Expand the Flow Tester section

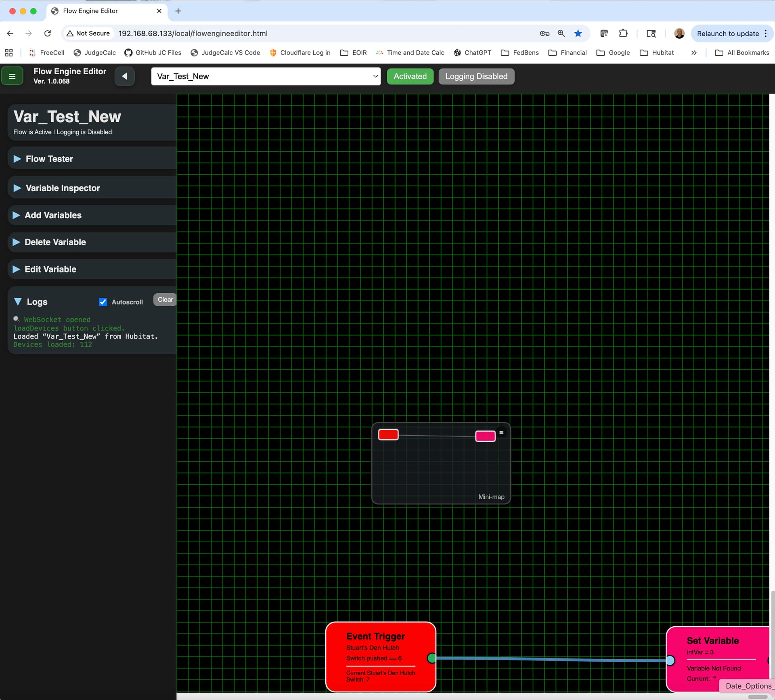(x=49, y=159)
